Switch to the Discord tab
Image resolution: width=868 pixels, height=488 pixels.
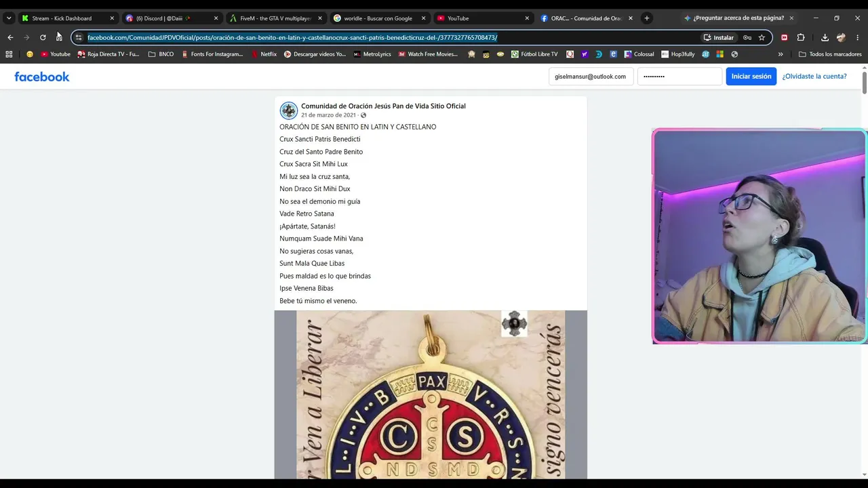point(172,18)
